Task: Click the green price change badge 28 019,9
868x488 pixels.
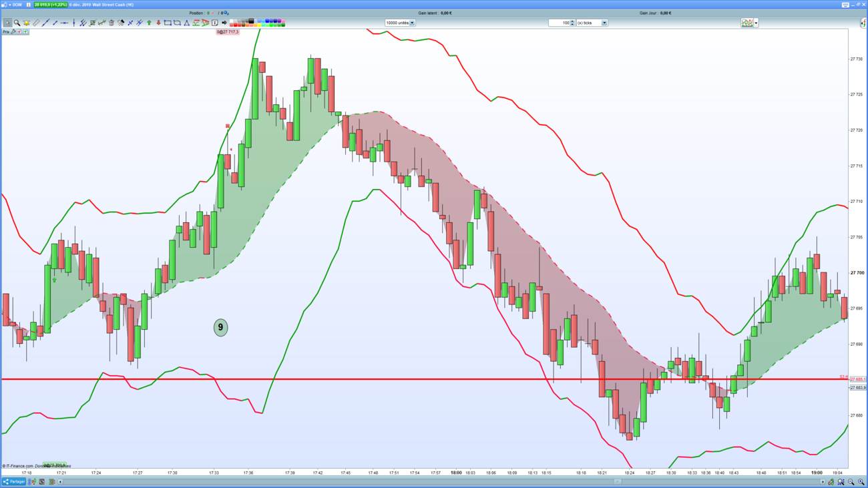Action: click(x=51, y=5)
